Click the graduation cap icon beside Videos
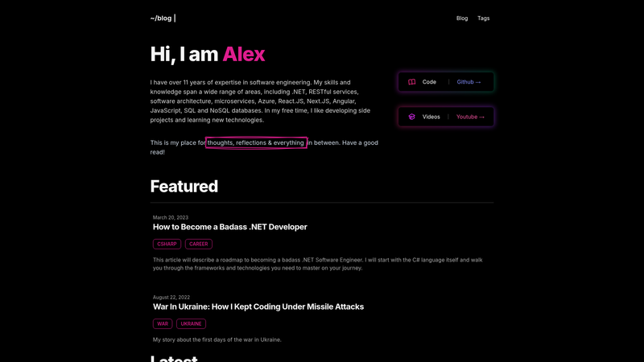 411,117
